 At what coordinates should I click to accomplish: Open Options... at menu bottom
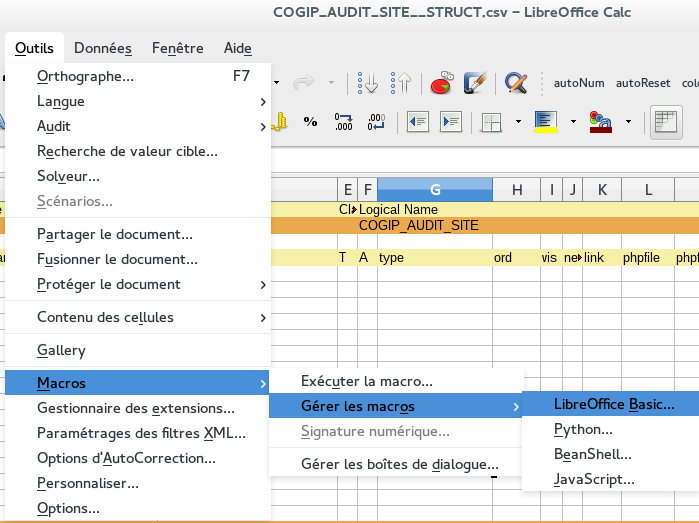pos(138,508)
